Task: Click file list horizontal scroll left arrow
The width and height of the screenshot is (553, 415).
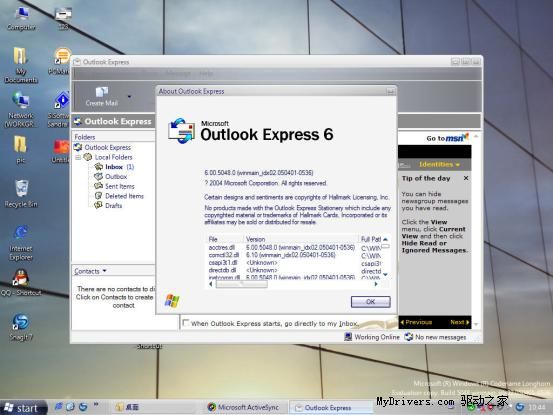Action: coord(211,284)
